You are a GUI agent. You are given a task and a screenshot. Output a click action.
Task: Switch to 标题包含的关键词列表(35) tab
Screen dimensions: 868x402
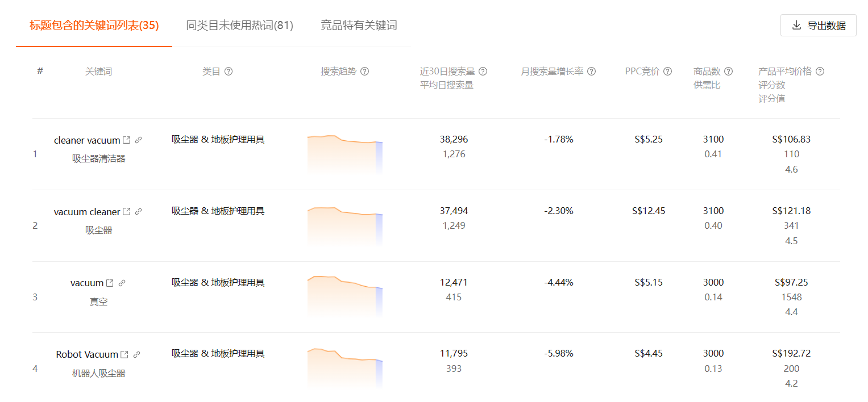(x=94, y=26)
